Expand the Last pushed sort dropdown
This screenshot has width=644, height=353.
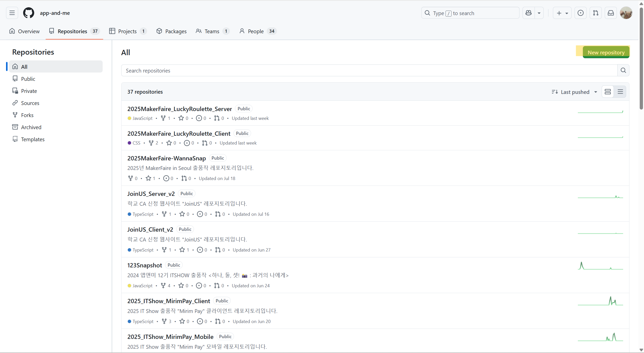(574, 92)
